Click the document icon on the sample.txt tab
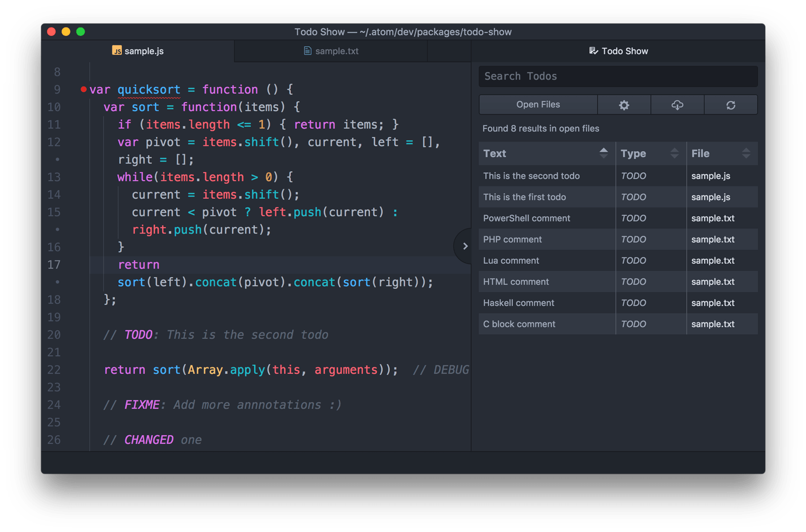The height and width of the screenshot is (532, 806). point(306,50)
